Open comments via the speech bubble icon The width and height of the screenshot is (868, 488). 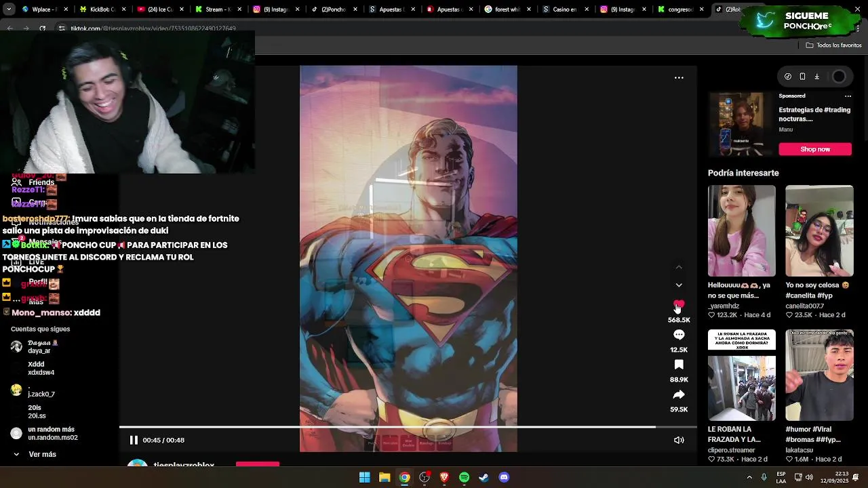click(x=679, y=335)
